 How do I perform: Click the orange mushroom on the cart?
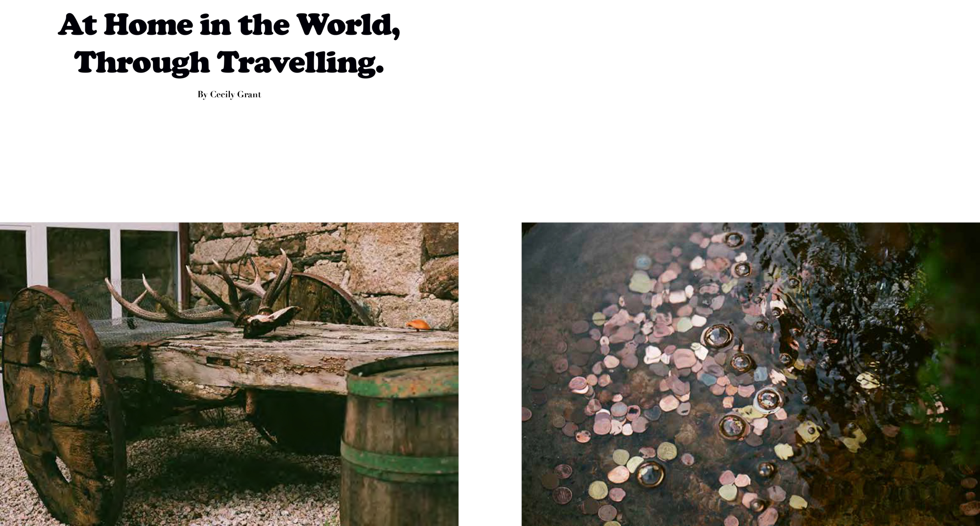[418, 324]
